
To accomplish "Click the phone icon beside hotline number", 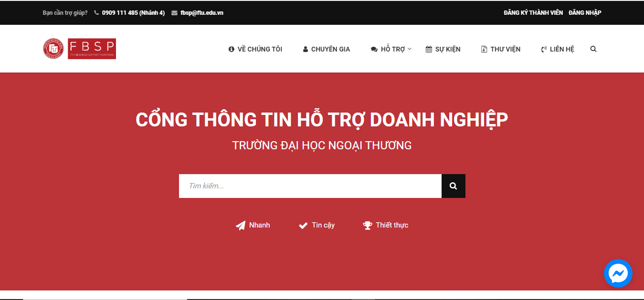I will 96,13.
